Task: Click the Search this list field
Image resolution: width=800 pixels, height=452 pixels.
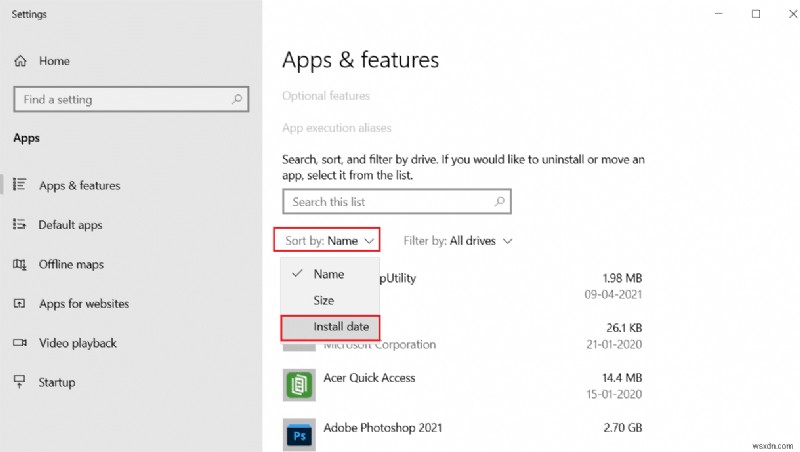Action: coord(387,202)
